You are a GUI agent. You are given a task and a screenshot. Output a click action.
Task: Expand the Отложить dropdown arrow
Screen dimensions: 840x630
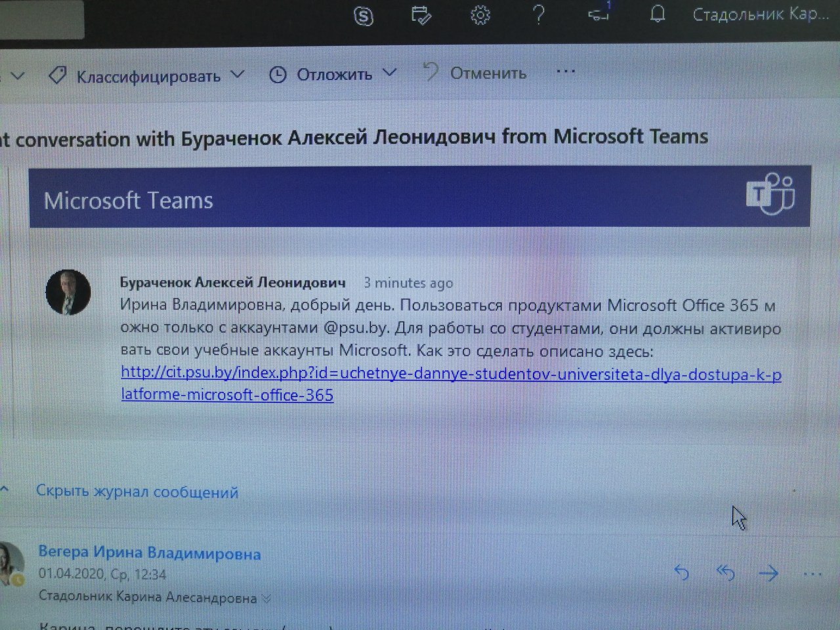390,73
